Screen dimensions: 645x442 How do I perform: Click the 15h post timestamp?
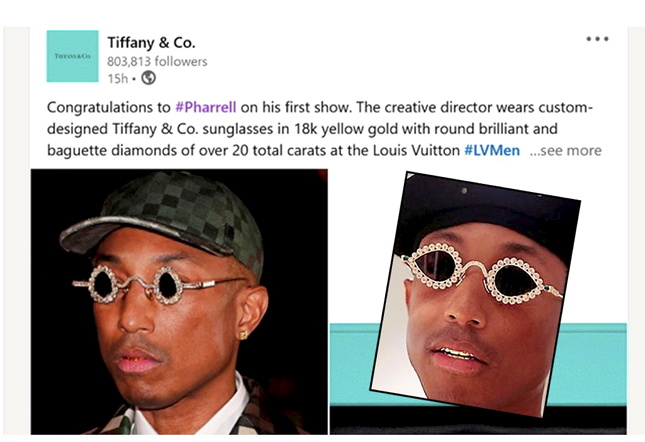(x=118, y=78)
